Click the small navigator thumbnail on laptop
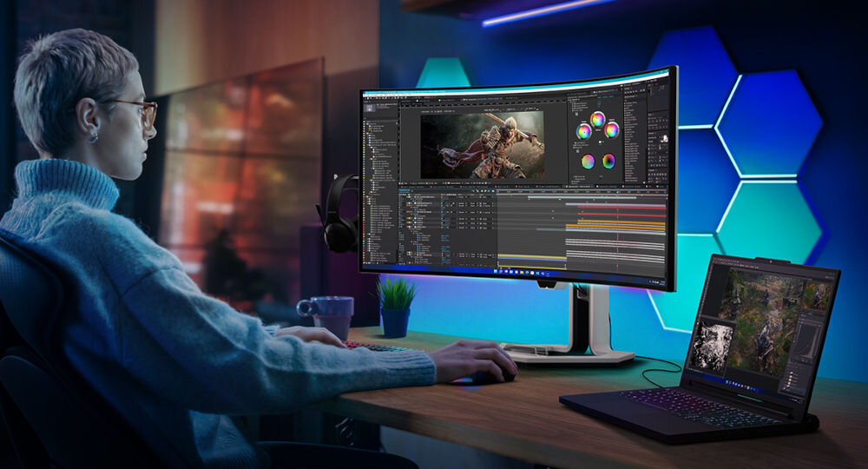Screen dimensions: 868x469 (x=819, y=295)
